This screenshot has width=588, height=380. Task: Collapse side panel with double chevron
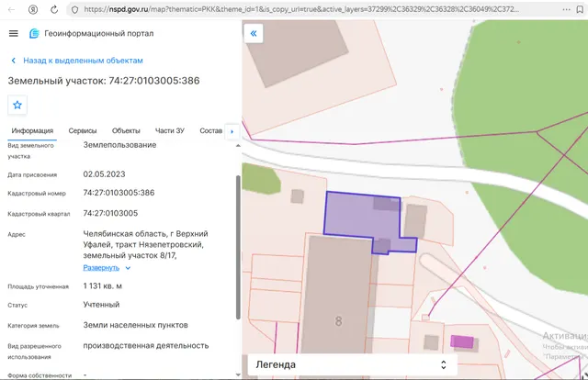click(x=254, y=33)
